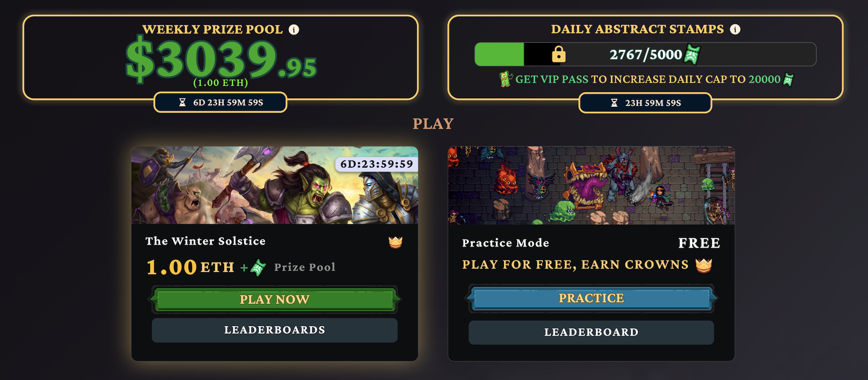The image size is (868, 380).
Task: Click the crown icon on Winter Solstice card
Action: [x=395, y=242]
